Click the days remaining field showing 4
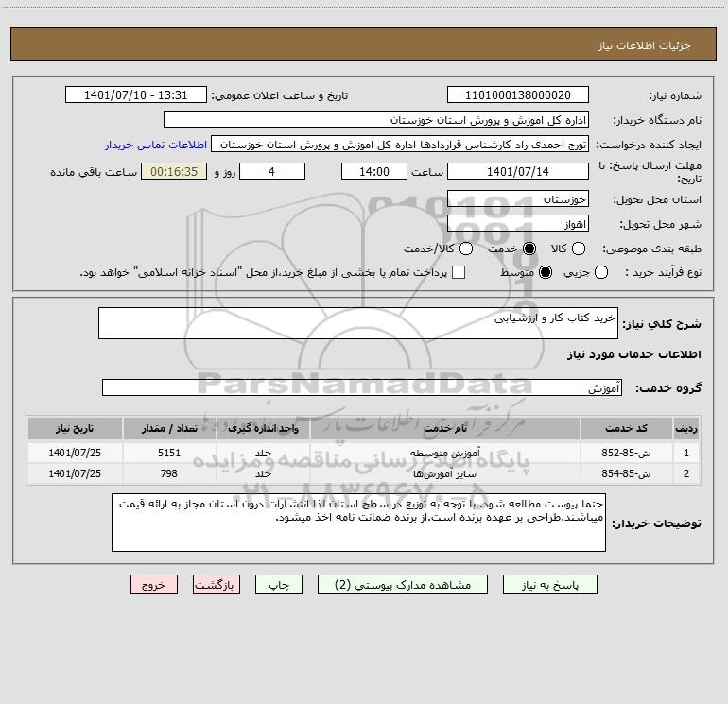Screen dimensions: 728x704 point(272,171)
